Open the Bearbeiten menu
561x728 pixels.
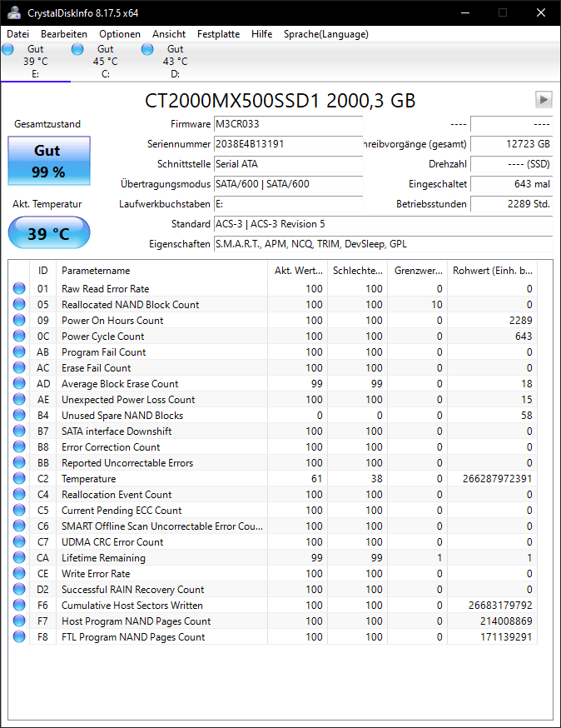click(64, 34)
